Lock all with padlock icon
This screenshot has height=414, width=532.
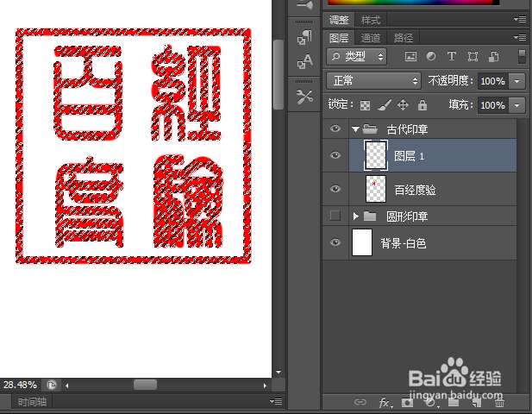(422, 105)
